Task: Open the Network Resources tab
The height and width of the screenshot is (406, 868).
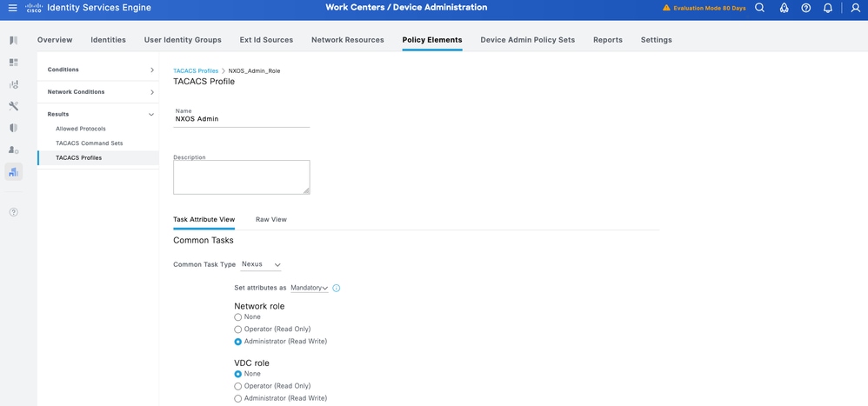Action: coord(348,40)
